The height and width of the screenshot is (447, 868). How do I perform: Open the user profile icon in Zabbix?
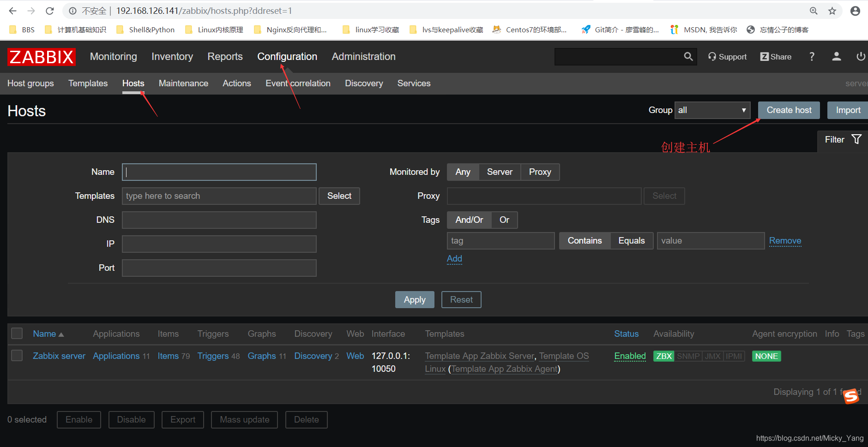pyautogui.click(x=836, y=57)
